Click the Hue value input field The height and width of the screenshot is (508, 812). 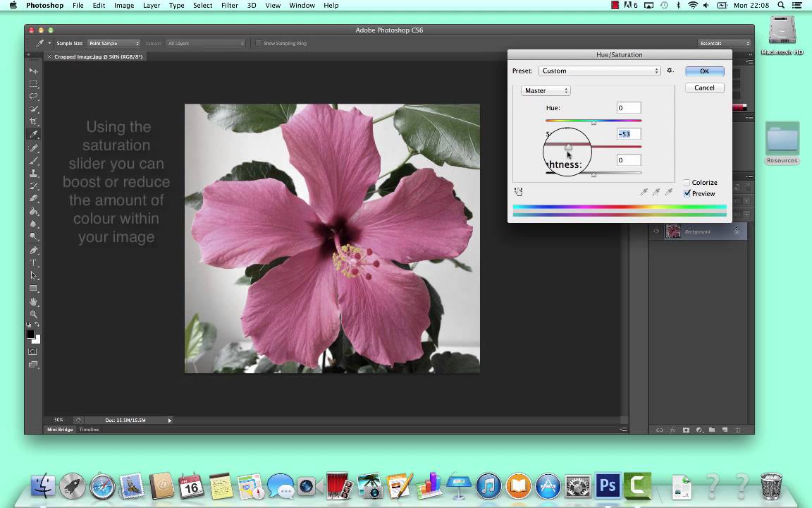[x=629, y=108]
